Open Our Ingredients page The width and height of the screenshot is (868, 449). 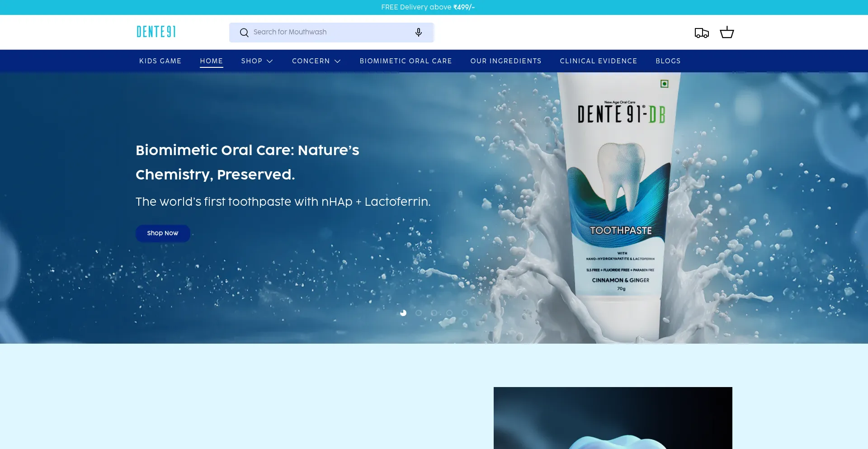pos(505,61)
